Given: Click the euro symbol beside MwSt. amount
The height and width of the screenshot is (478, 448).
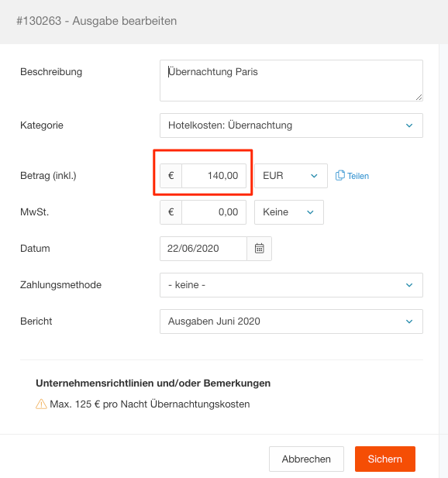Looking at the screenshot, I should pos(171,212).
